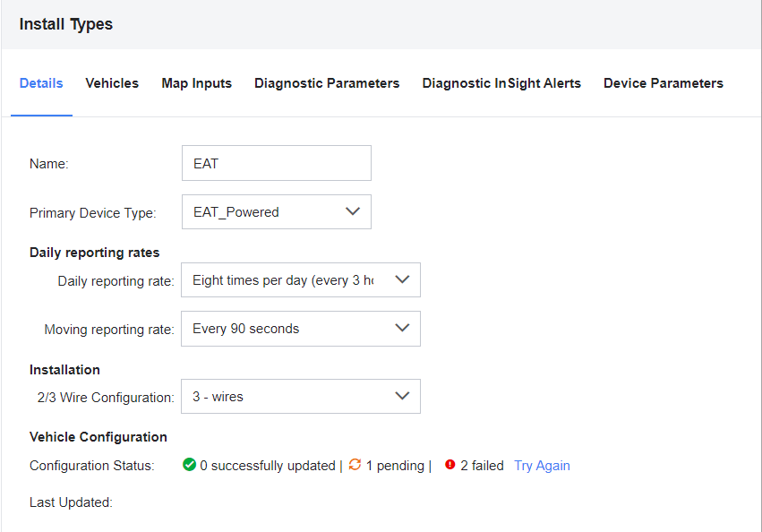Open the Moving reporting rate dropdown
This screenshot has width=762, height=532.
click(300, 329)
